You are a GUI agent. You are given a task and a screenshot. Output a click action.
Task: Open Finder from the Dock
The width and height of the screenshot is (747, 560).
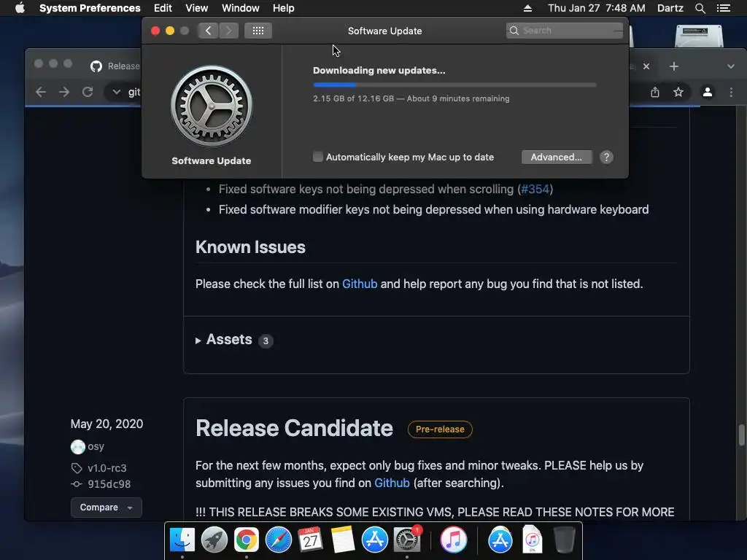[182, 540]
